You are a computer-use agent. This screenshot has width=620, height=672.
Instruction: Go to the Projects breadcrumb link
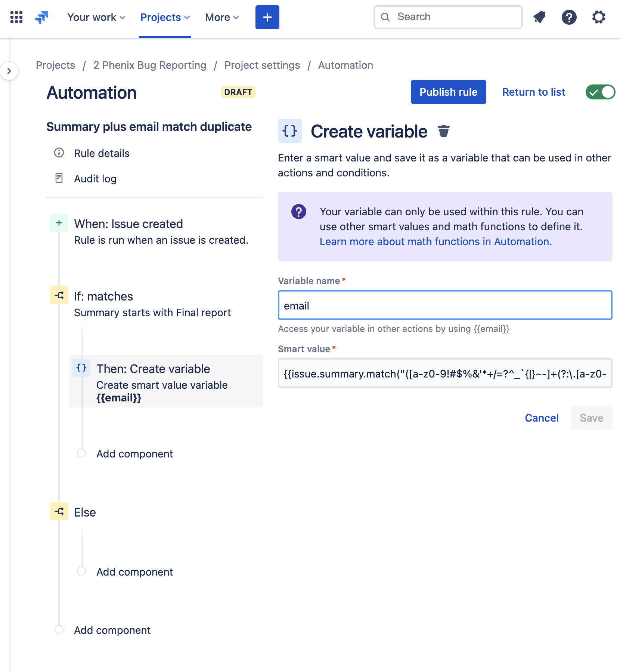55,65
